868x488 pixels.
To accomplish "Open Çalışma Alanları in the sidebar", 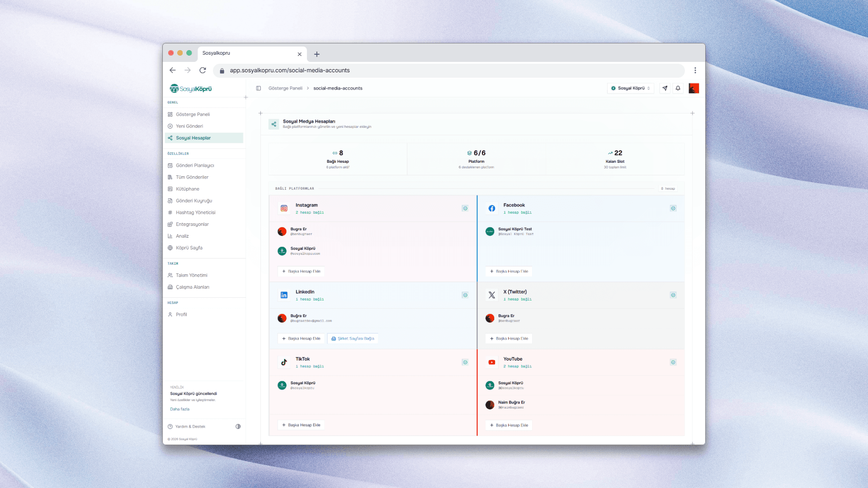I will pos(205,287).
